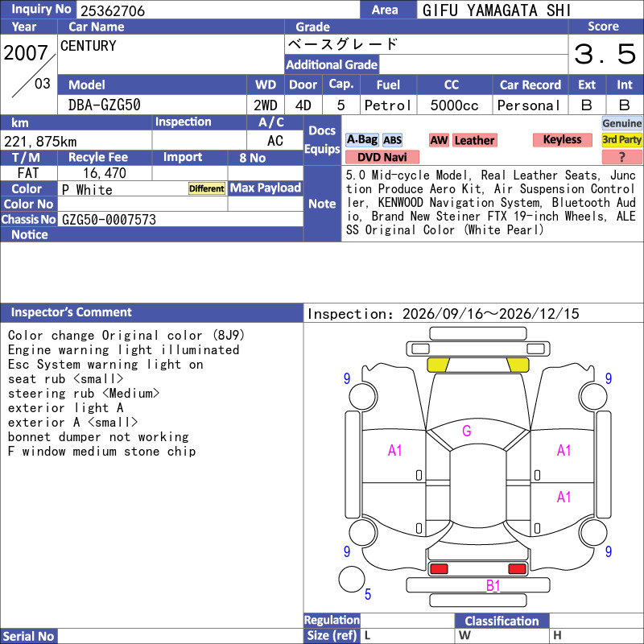Click the Genuine badge
The image size is (644, 644).
point(621,123)
